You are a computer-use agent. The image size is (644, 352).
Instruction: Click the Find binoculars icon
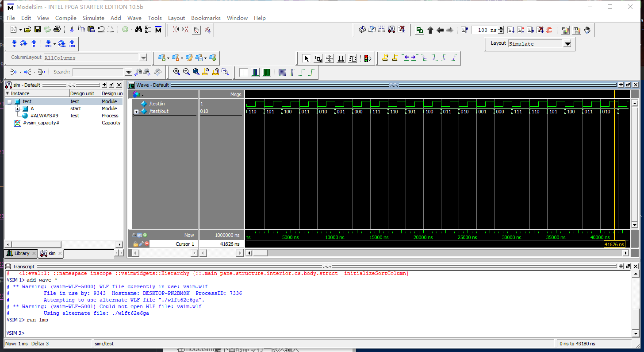pos(138,30)
